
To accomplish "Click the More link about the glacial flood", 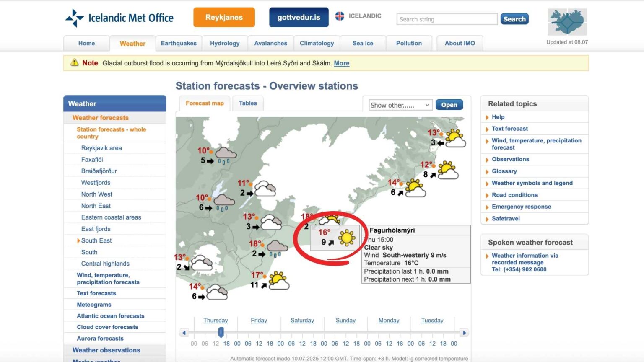I will coord(342,63).
